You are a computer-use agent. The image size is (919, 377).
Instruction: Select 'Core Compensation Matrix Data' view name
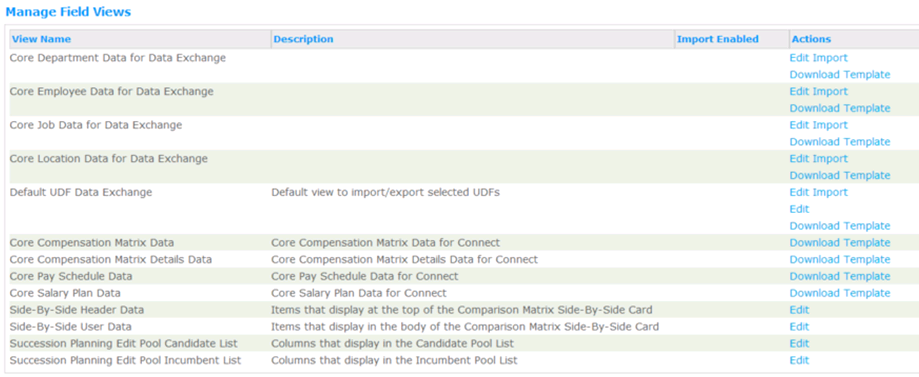pos(92,243)
